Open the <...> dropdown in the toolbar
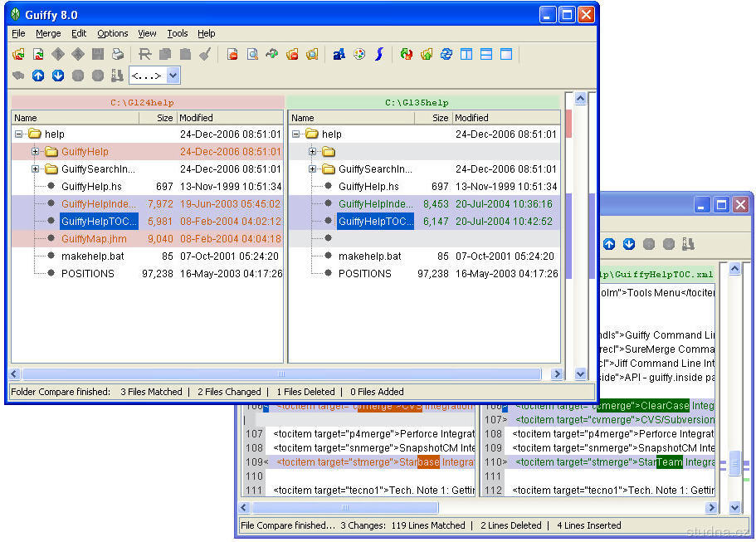The height and width of the screenshot is (542, 756). pyautogui.click(x=173, y=76)
